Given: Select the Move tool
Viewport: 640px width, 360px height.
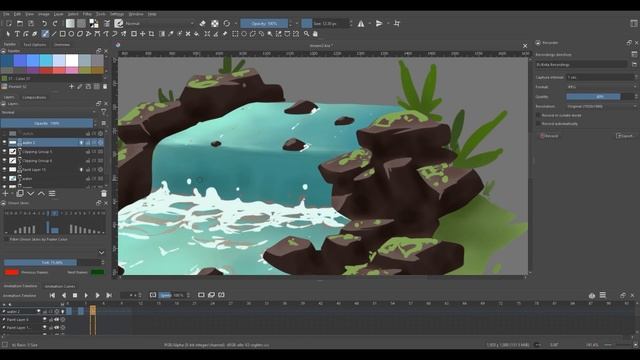Looking at the screenshot, I should coord(142,34).
